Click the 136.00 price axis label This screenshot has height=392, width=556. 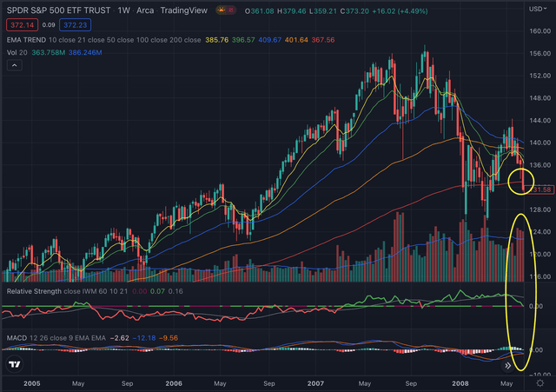540,165
